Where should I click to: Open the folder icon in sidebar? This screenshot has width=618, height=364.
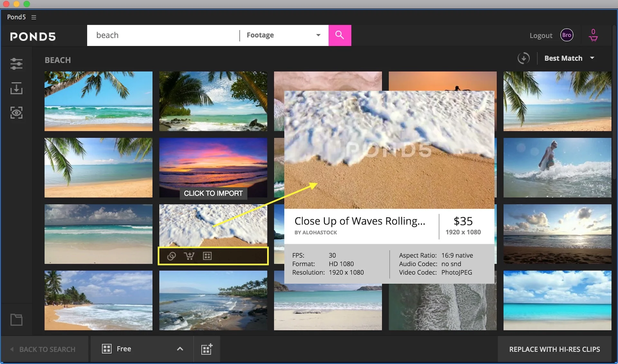[x=16, y=320]
